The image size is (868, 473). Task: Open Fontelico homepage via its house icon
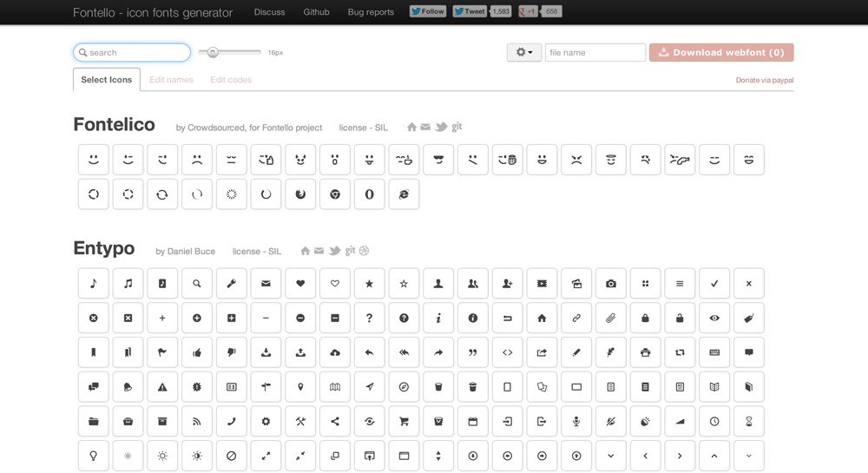point(411,128)
